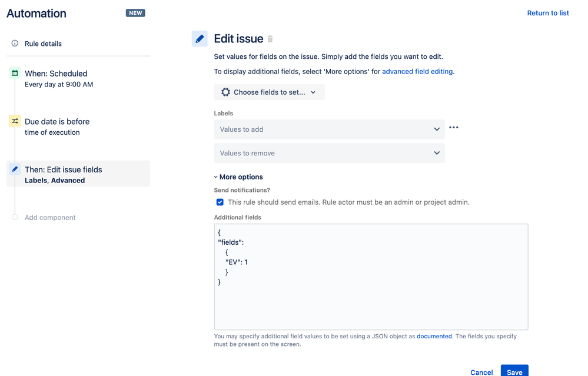
Task: Open the ellipsis menu beside Labels fields
Action: coord(453,127)
